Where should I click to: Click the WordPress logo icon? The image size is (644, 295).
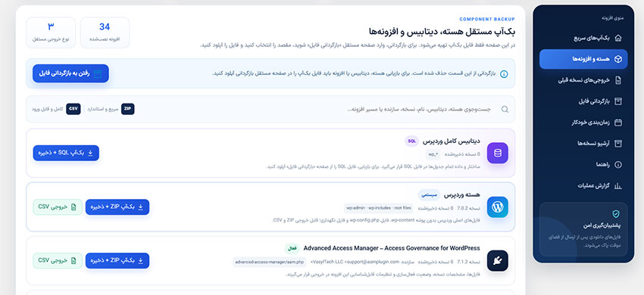tap(497, 206)
